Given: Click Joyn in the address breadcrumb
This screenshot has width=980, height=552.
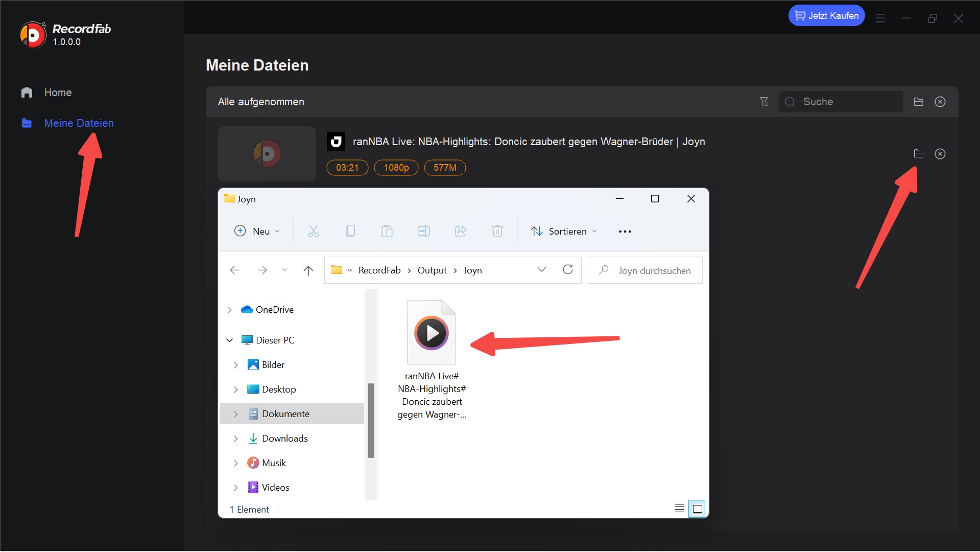Looking at the screenshot, I should click(x=472, y=270).
